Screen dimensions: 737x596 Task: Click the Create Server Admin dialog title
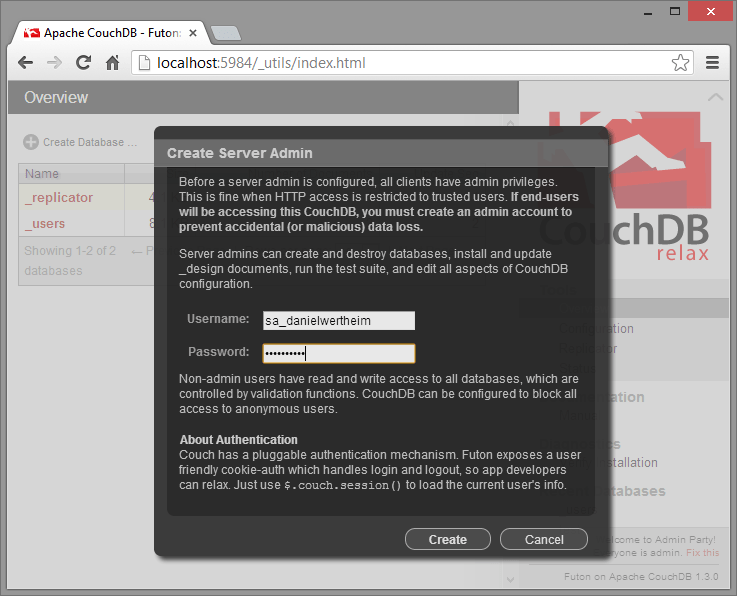tap(240, 153)
